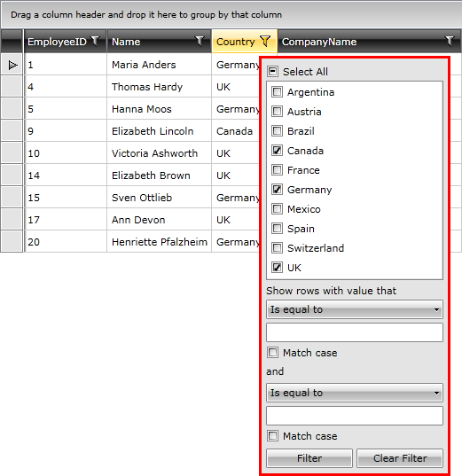Apply the Filter button
Image resolution: width=462 pixels, height=476 pixels.
(309, 458)
